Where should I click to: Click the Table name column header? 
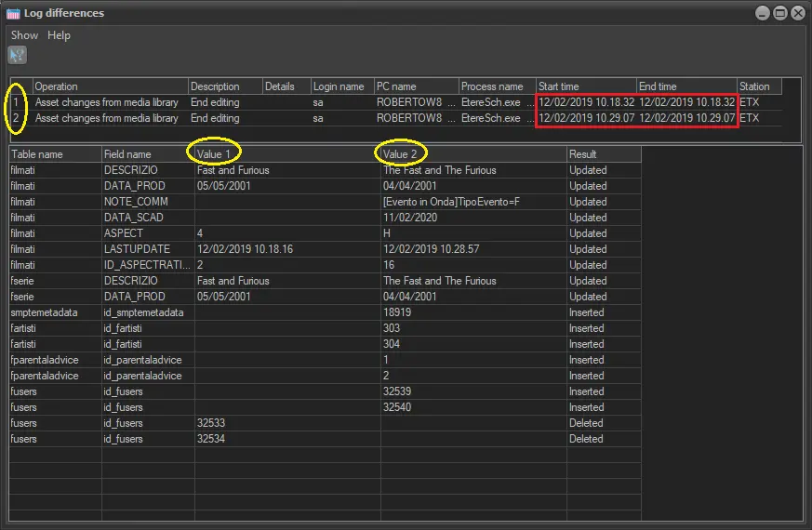(55, 154)
